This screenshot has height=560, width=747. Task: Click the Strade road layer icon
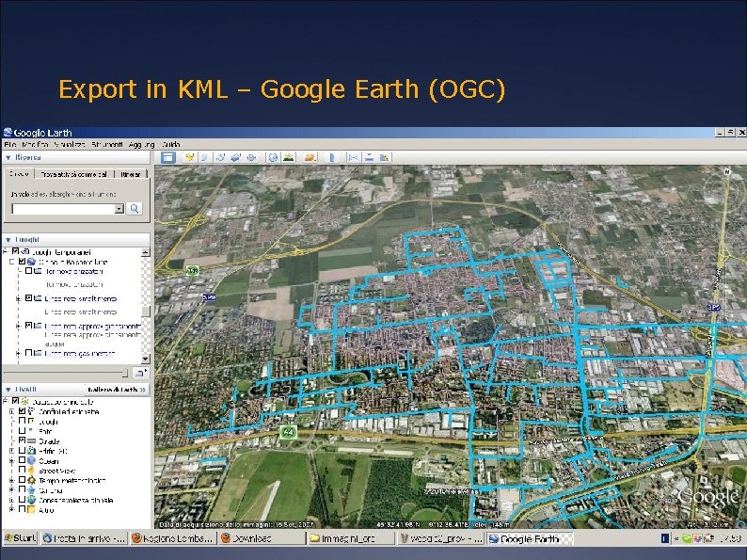[31, 440]
